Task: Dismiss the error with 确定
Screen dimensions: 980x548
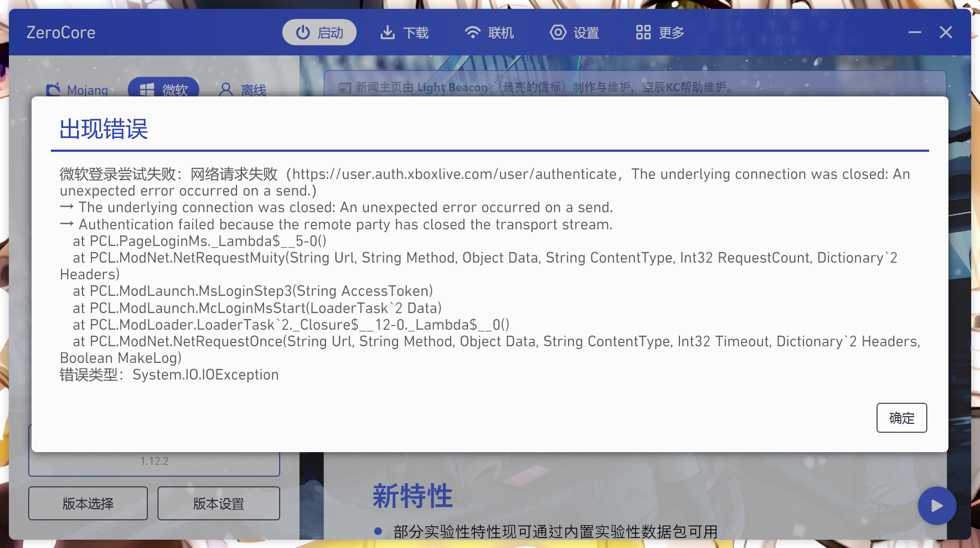Action: pyautogui.click(x=901, y=418)
